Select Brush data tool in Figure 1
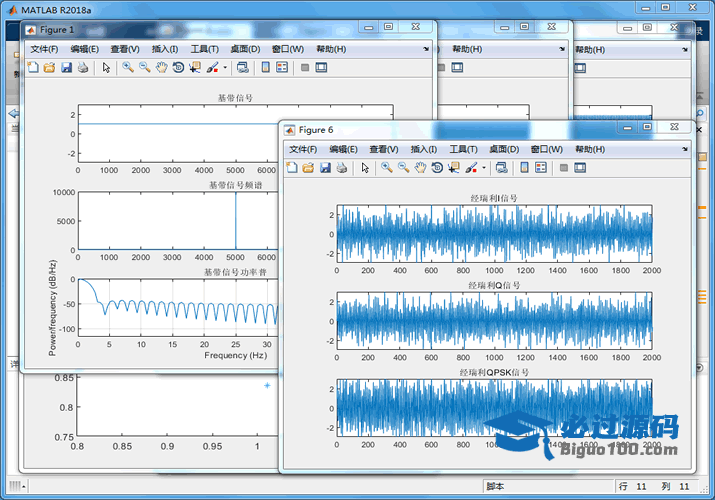This screenshot has height=500, width=715. click(x=212, y=67)
